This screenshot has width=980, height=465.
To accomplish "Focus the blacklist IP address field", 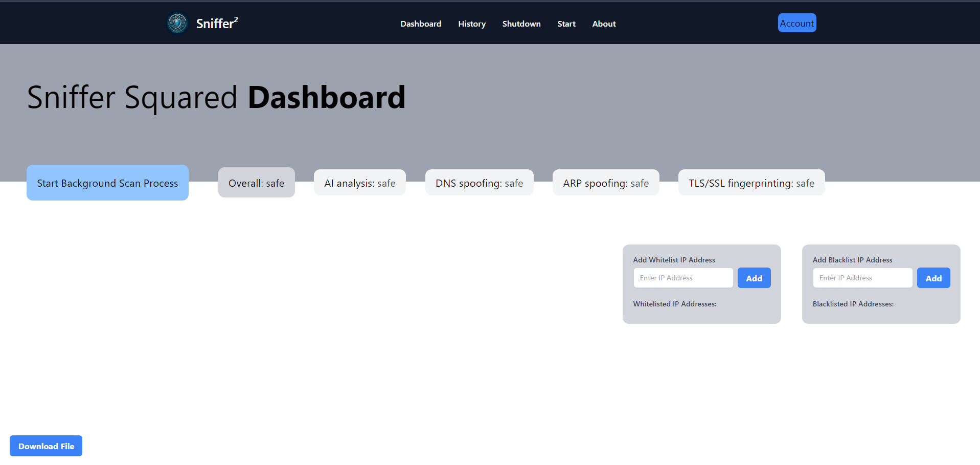I will 862,278.
